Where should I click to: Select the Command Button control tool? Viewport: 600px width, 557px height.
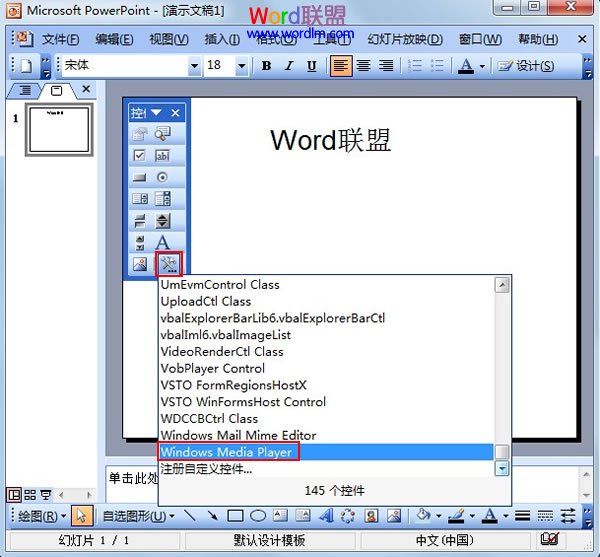click(140, 177)
